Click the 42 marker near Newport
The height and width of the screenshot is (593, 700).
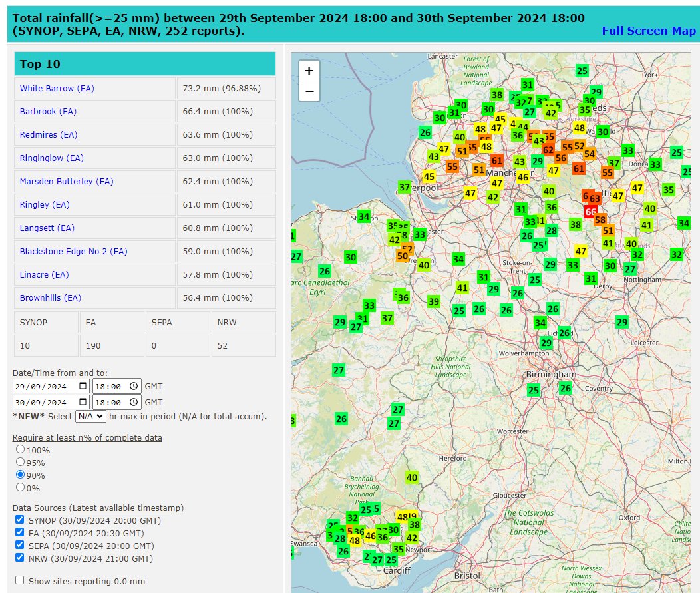[412, 538]
